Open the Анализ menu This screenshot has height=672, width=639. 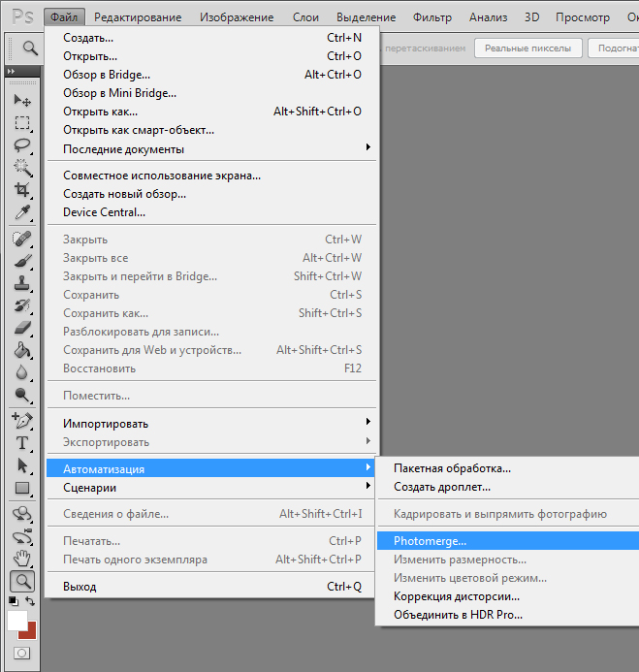click(x=488, y=17)
